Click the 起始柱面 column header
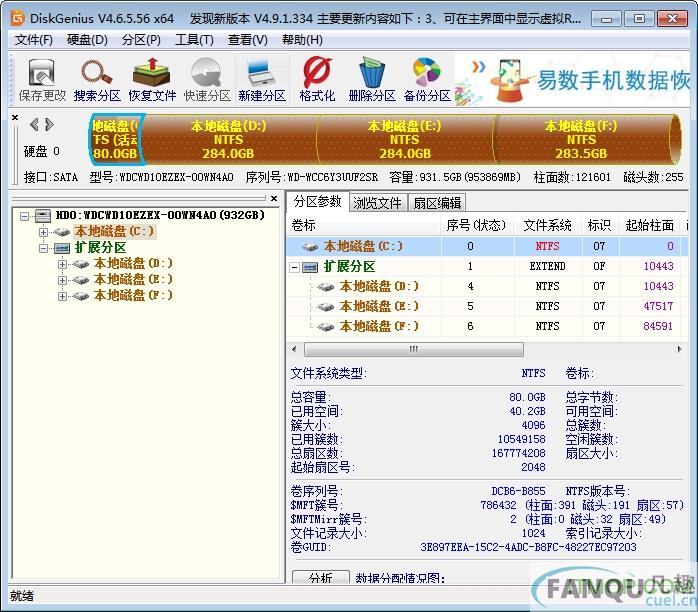The height and width of the screenshot is (612, 698). pos(649,225)
